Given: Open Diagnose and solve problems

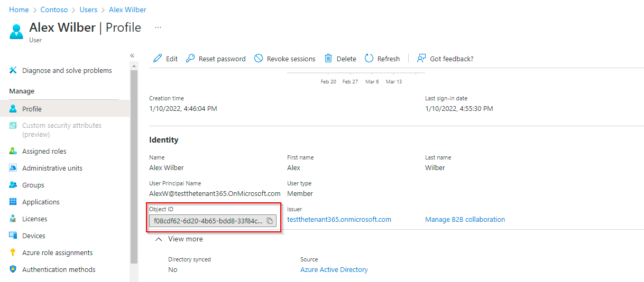Looking at the screenshot, I should pos(67,70).
